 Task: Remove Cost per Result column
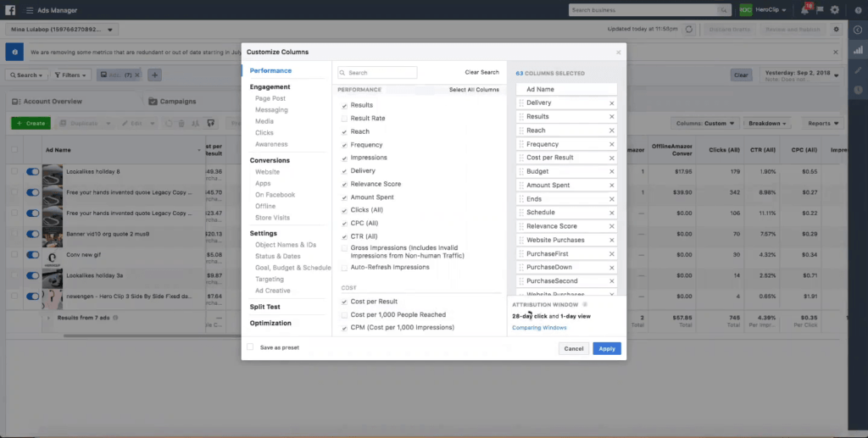pos(612,158)
